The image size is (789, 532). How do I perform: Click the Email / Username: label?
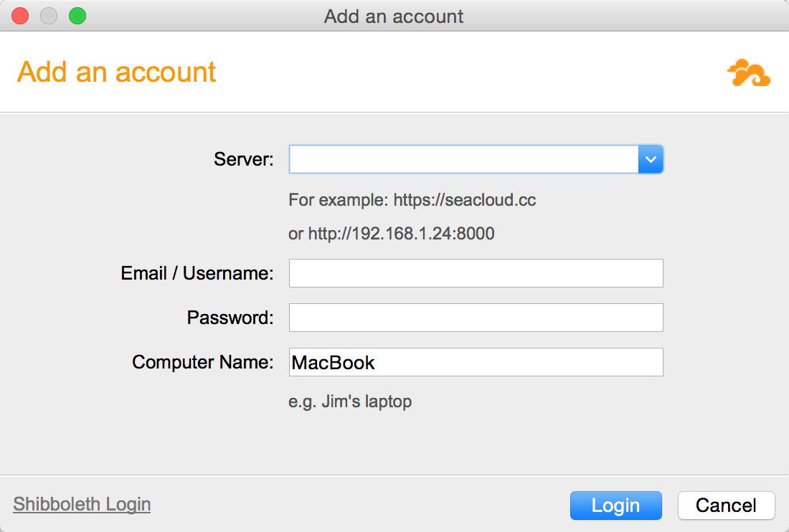[x=197, y=273]
